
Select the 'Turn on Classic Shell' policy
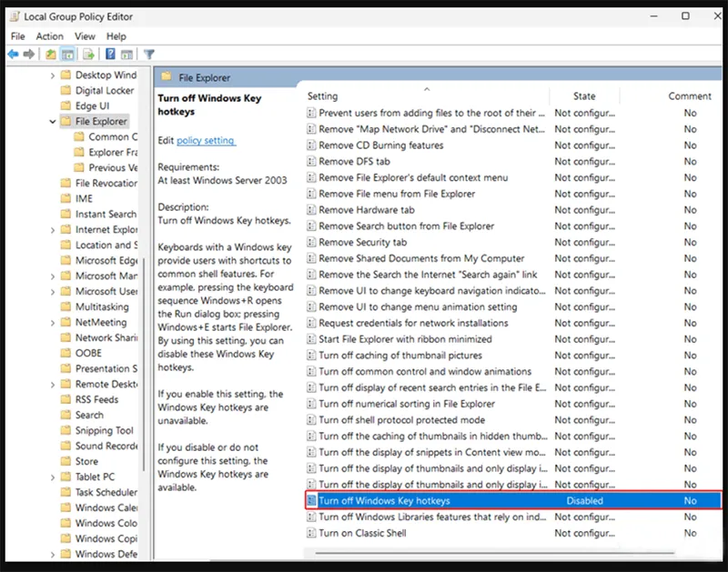[x=362, y=533]
